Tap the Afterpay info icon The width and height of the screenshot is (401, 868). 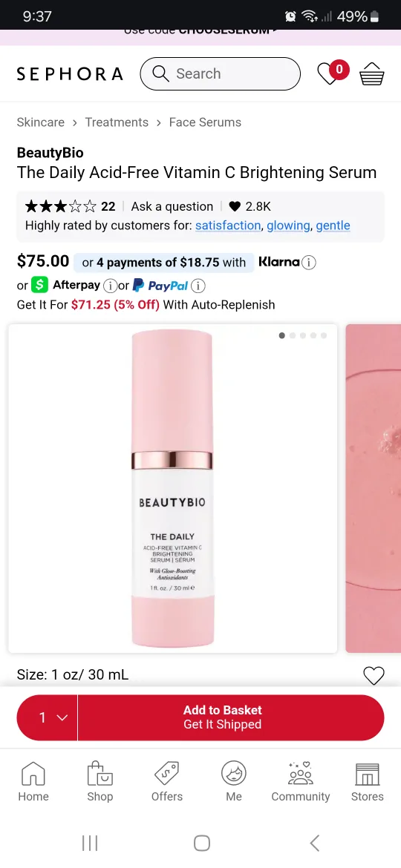pyautogui.click(x=110, y=286)
